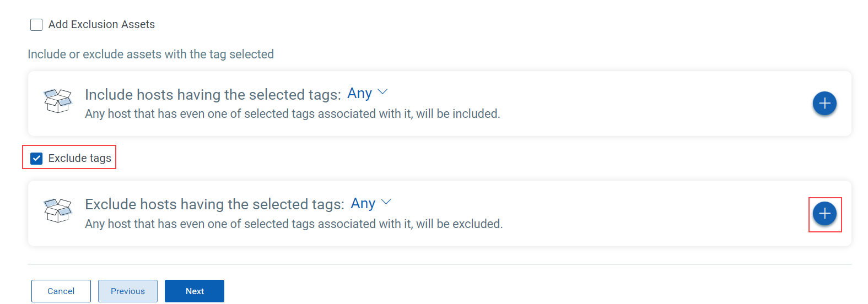Click the "will be excluded" description text
Image resolution: width=868 pixels, height=304 pixels.
pos(294,224)
